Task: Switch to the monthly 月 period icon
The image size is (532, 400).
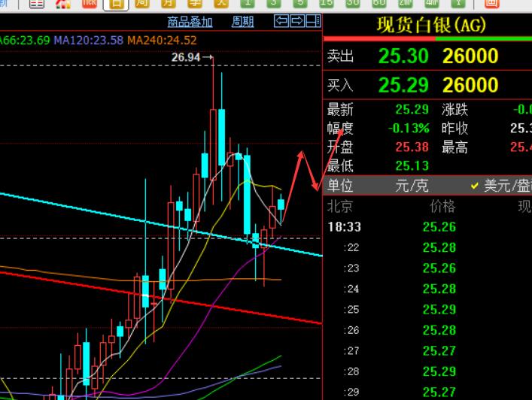Action: [169, 4]
